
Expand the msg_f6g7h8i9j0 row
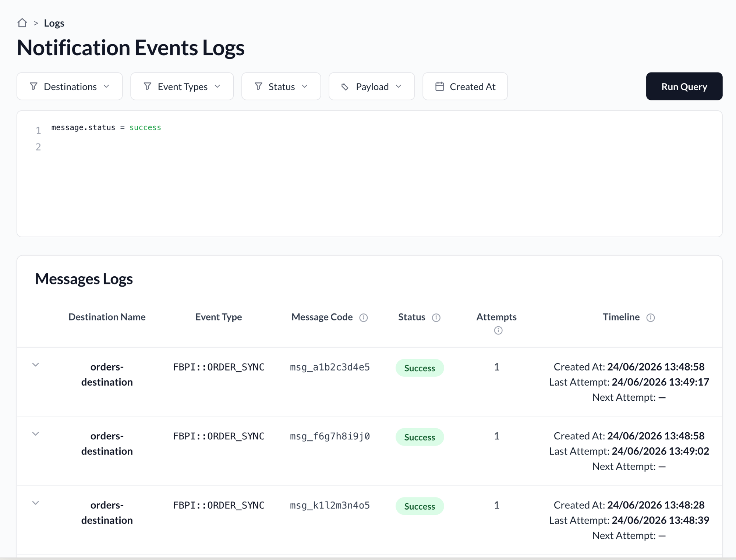pos(36,434)
